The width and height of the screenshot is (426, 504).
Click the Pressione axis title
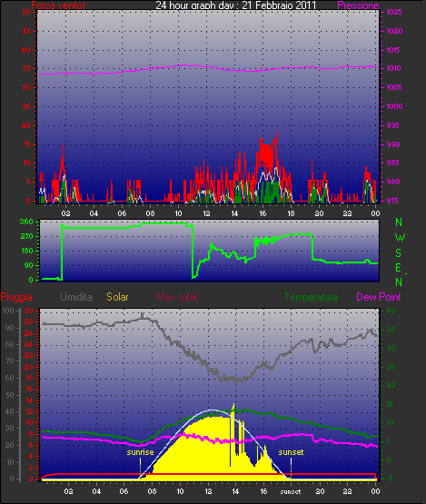click(358, 5)
